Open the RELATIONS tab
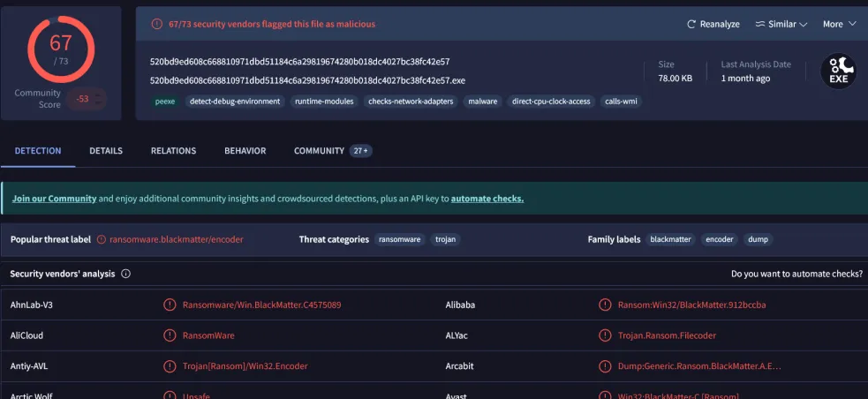 [173, 151]
